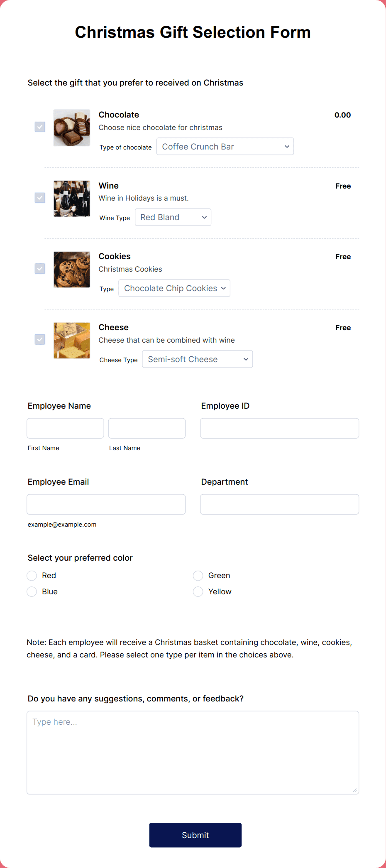Screen dimensions: 386x868
Task: Click the Last Name input field
Action: [x=147, y=428]
